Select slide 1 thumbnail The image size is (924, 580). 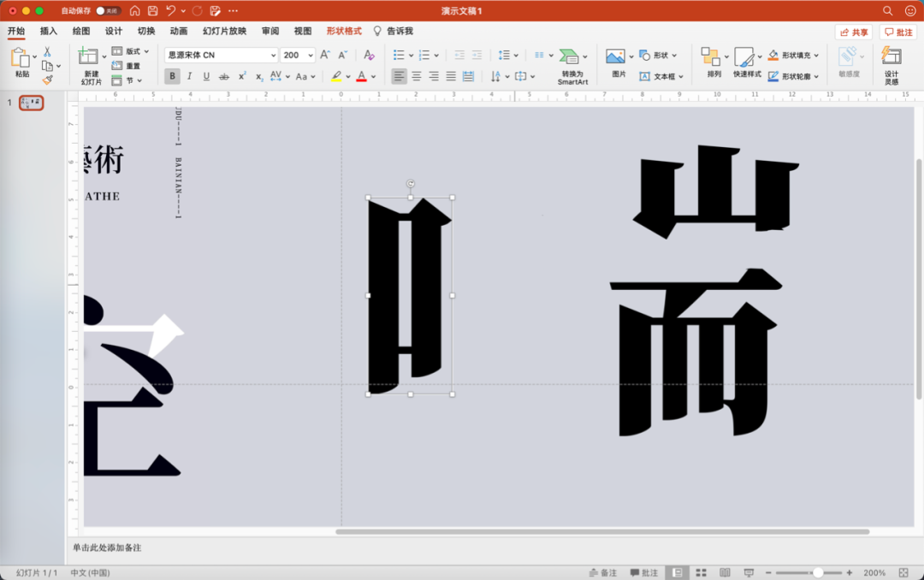pos(32,104)
